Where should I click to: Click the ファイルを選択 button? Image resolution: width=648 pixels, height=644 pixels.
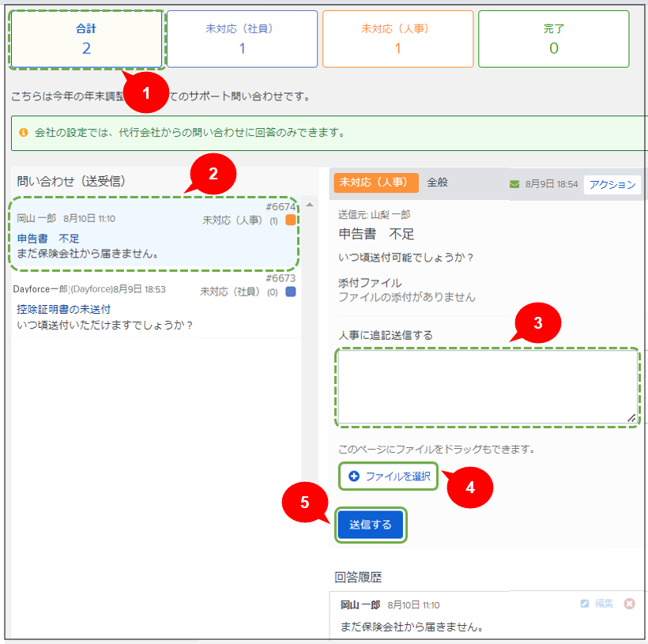(x=389, y=476)
